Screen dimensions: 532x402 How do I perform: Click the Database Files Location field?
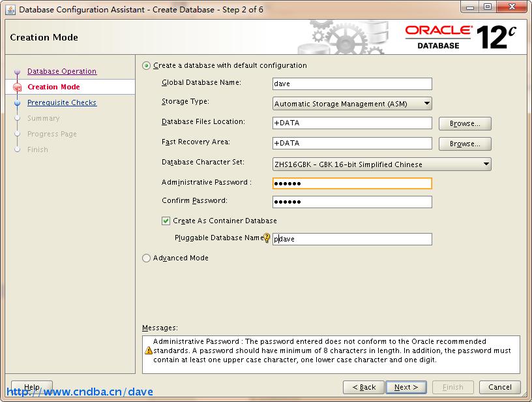[352, 123]
